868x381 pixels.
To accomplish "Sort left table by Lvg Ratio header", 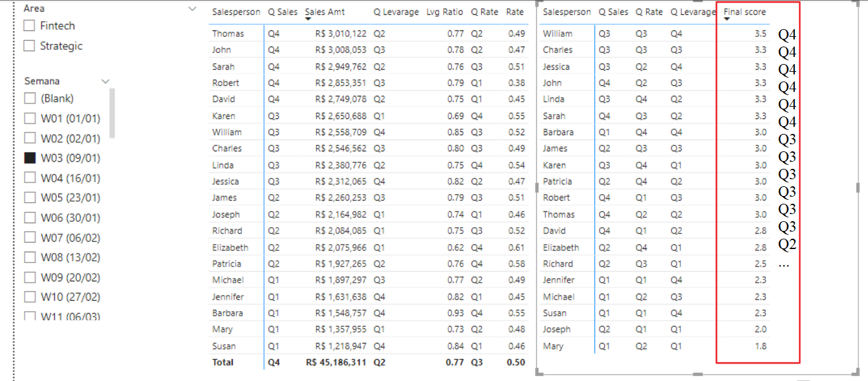I will [444, 12].
